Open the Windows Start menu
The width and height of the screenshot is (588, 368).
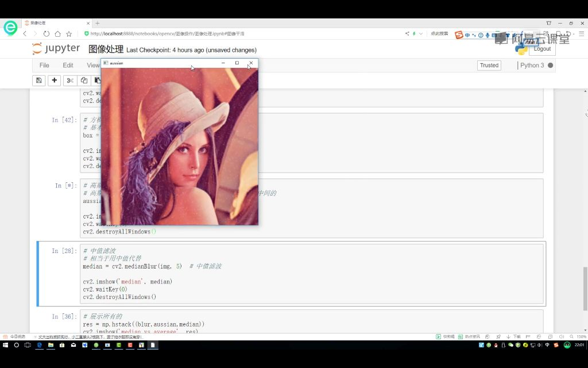click(x=6, y=345)
